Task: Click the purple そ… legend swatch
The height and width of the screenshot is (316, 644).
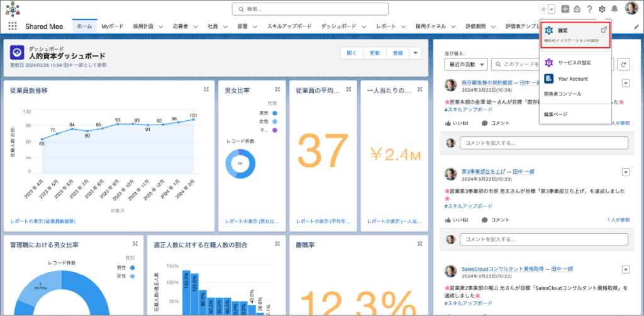Action: tap(274, 130)
